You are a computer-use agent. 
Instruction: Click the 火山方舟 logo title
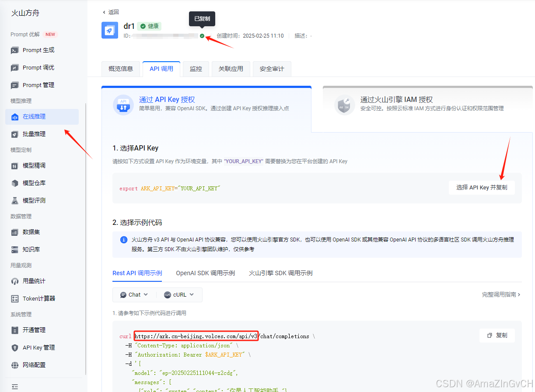coord(25,13)
